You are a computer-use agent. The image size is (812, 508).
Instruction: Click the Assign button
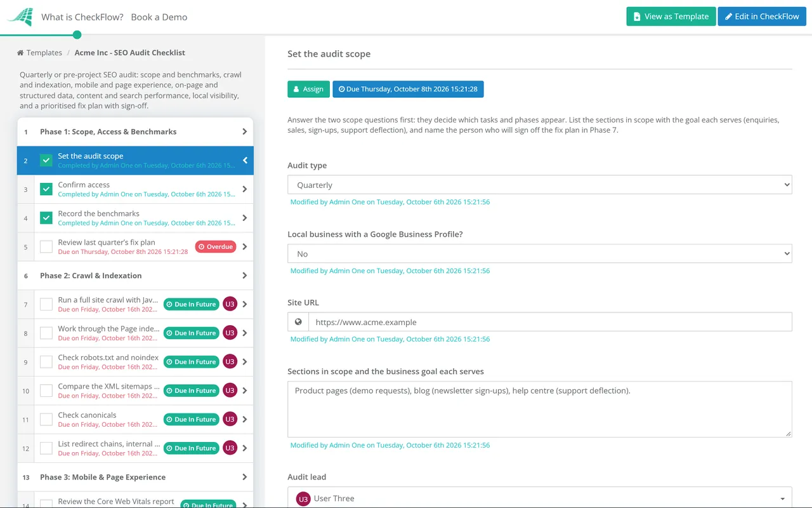tap(309, 89)
